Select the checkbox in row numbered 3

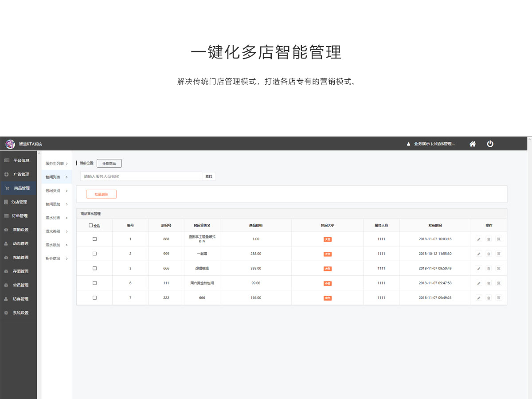pyautogui.click(x=94, y=268)
